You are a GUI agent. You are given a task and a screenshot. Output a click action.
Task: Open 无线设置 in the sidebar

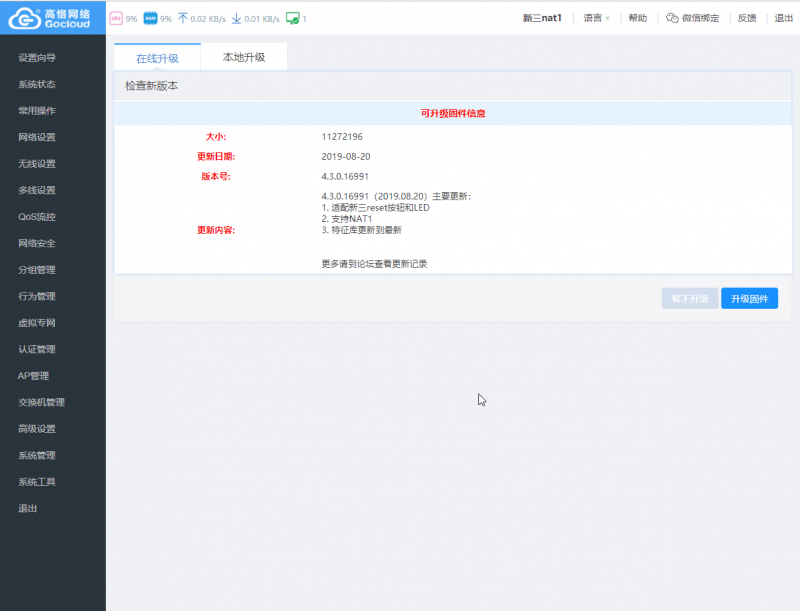click(x=37, y=164)
